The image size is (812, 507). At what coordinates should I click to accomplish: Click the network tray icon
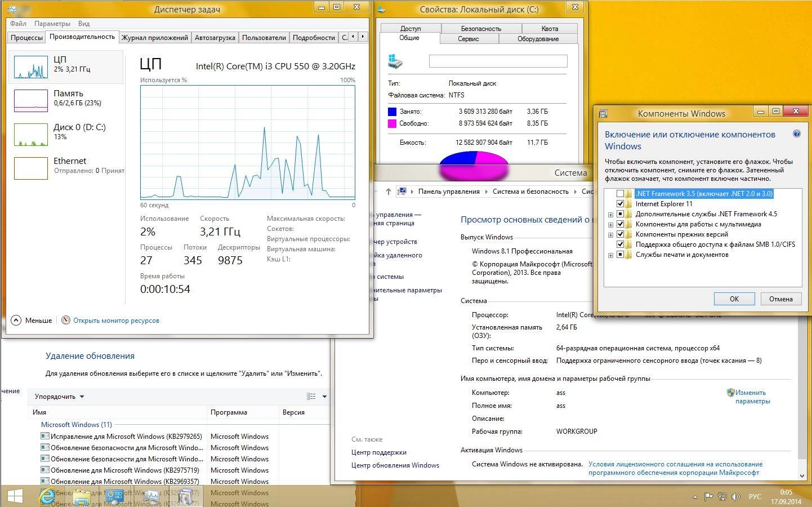pos(722,497)
